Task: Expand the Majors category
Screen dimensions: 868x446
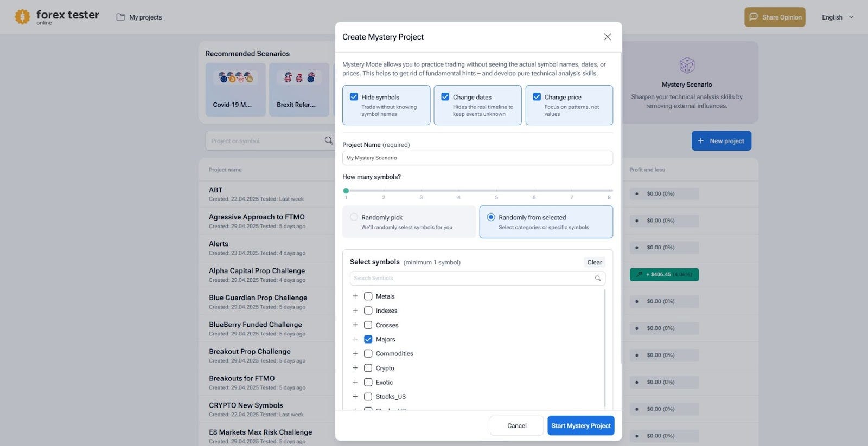Action: pyautogui.click(x=355, y=339)
